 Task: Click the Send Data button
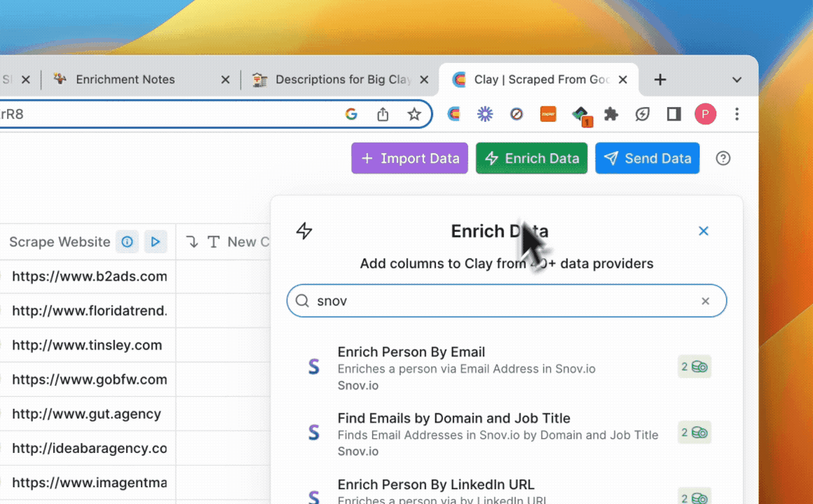(647, 158)
